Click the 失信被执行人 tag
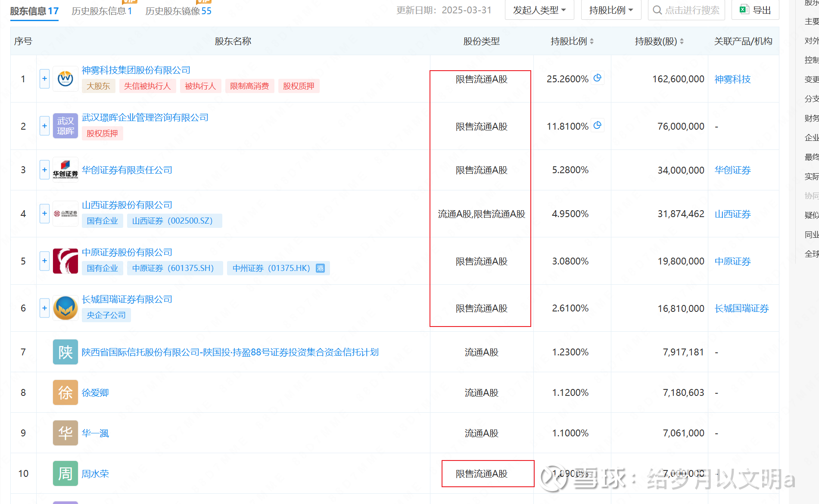 click(147, 86)
